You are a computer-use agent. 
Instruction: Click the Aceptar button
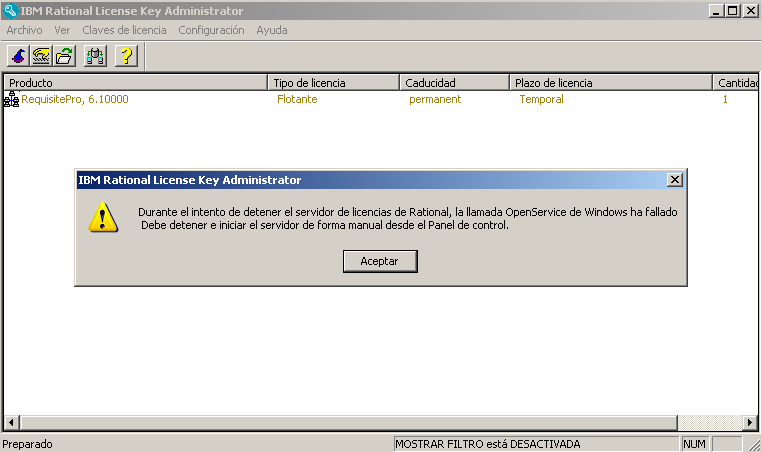point(380,261)
